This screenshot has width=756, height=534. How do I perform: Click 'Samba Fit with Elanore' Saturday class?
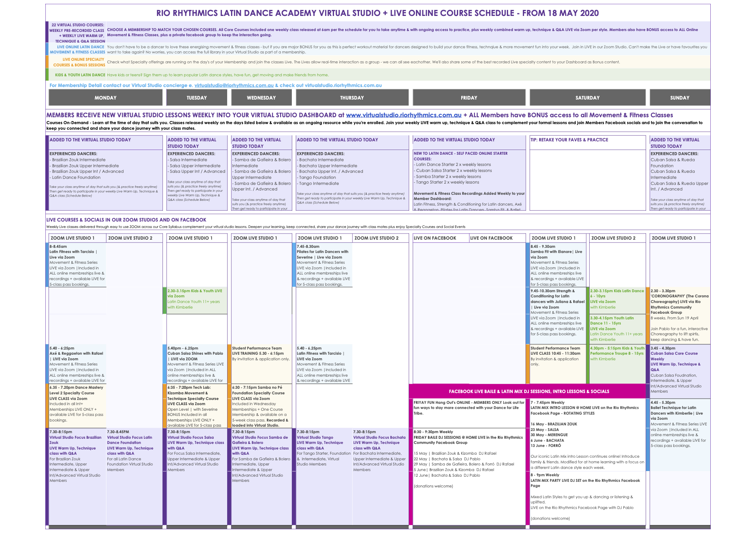(558, 265)
